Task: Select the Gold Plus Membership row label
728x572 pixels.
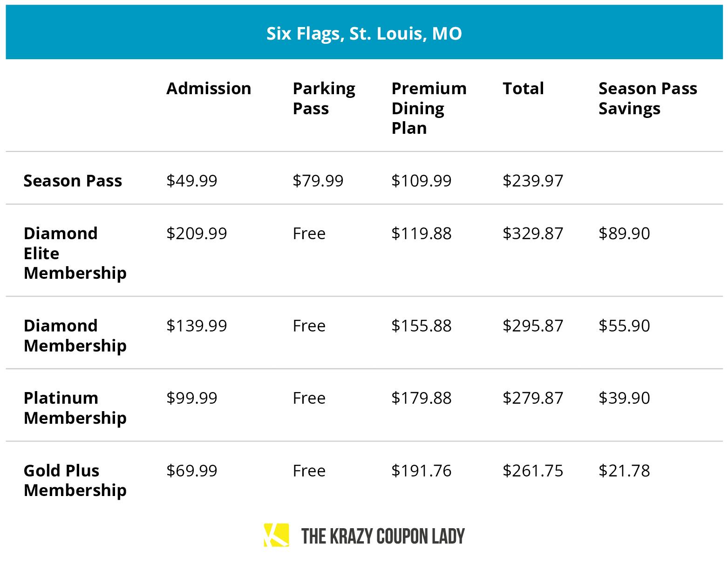Action: pyautogui.click(x=75, y=480)
